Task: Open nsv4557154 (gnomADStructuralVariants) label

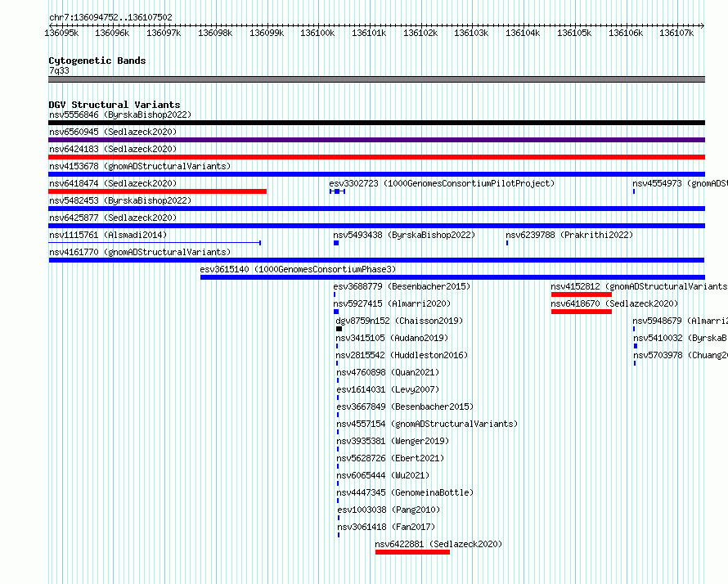Action: (x=427, y=424)
